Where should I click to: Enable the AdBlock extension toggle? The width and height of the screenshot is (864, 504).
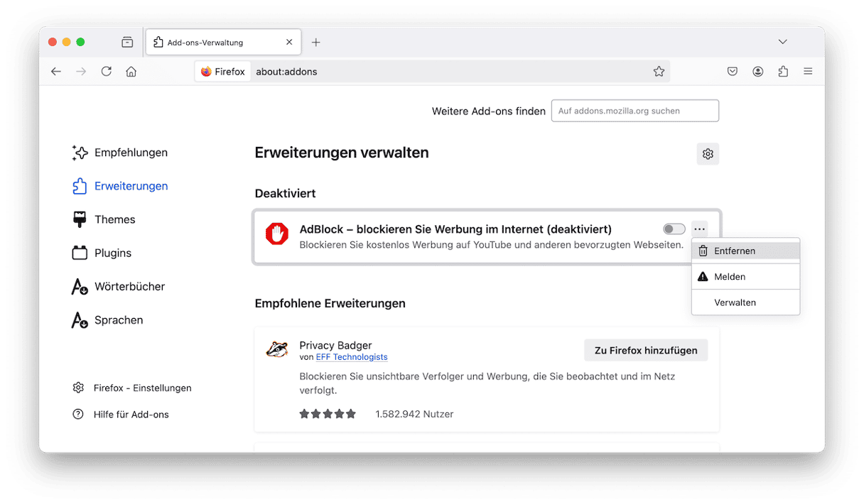(674, 229)
